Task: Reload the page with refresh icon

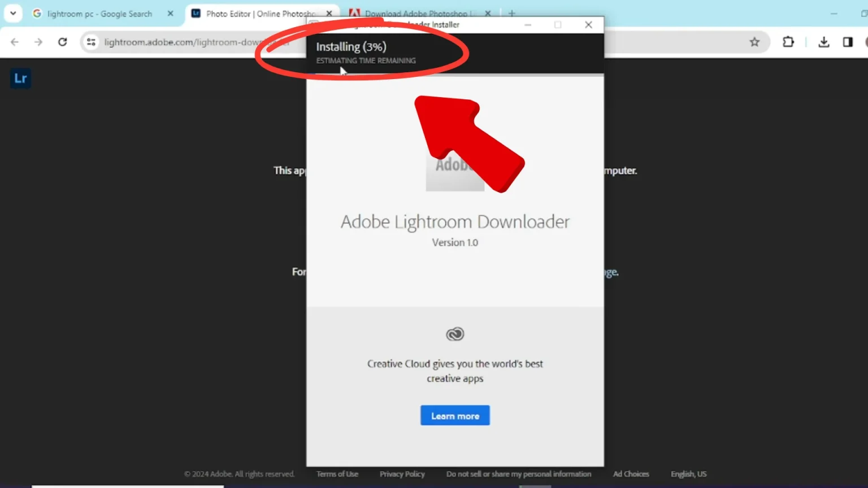Action: [x=63, y=42]
